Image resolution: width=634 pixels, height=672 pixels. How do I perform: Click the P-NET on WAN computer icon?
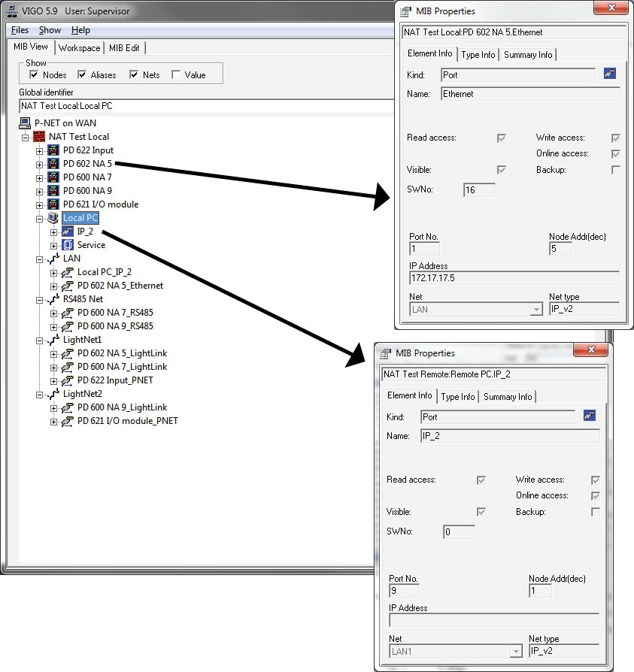[25, 123]
